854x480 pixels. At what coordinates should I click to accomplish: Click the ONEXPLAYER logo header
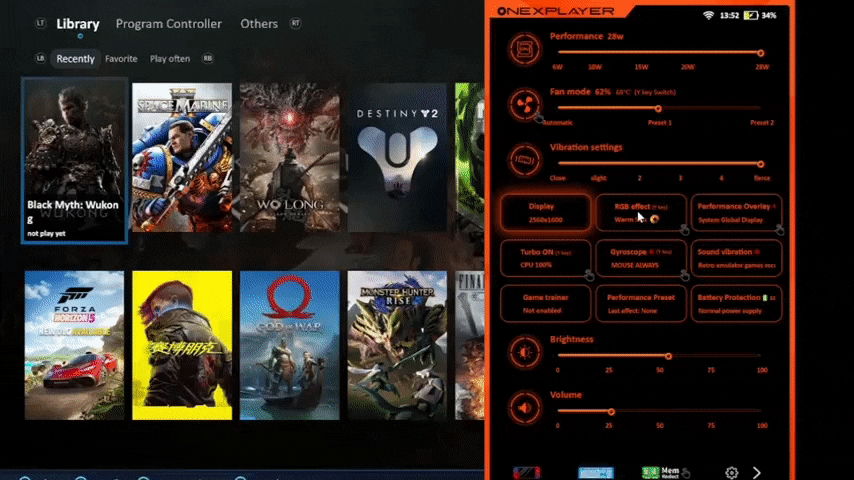point(556,11)
